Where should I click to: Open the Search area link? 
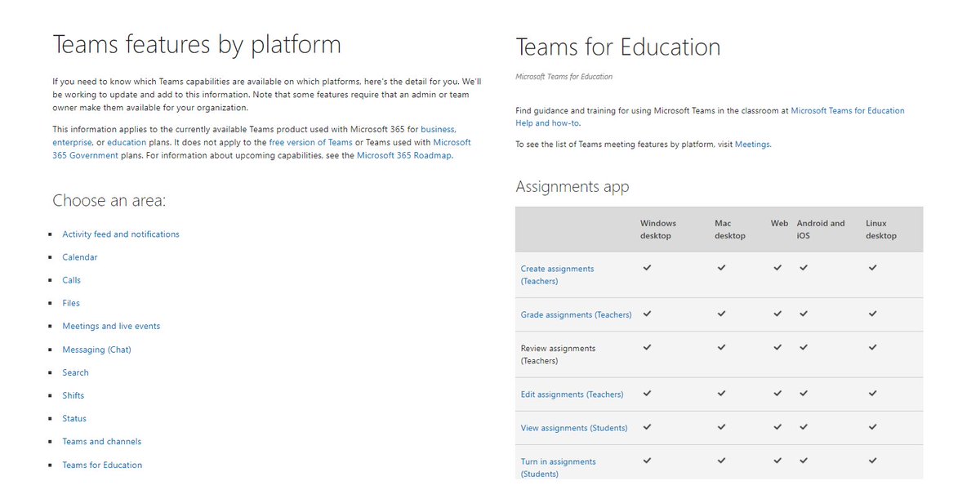75,372
